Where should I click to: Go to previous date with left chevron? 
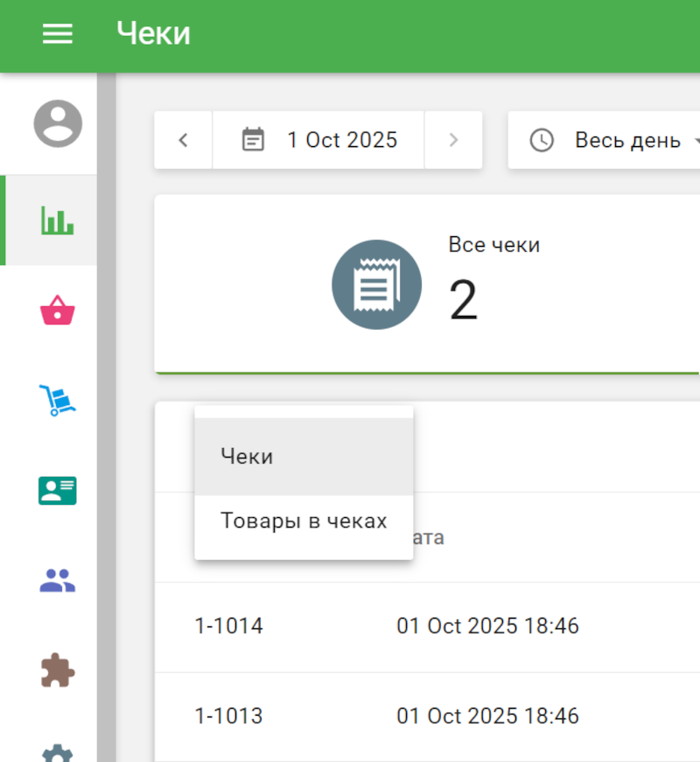(x=183, y=140)
